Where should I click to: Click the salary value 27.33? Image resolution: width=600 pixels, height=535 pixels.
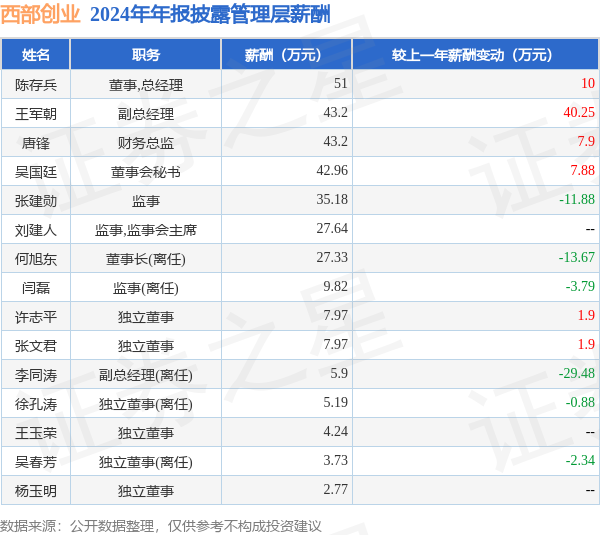332,257
